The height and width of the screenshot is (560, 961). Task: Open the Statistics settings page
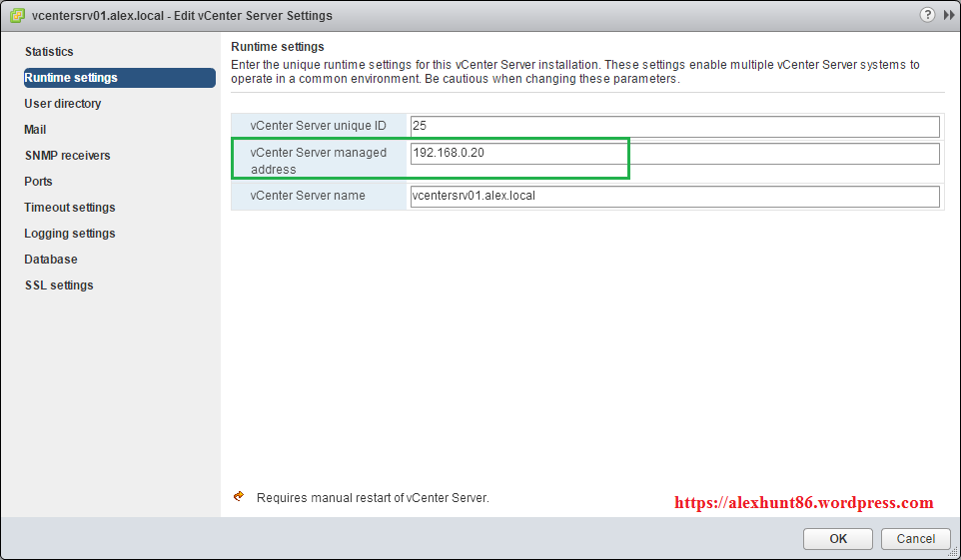click(49, 52)
